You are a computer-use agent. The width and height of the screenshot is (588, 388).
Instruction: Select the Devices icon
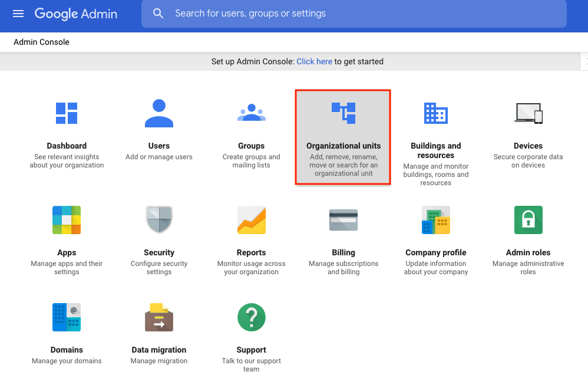click(x=528, y=113)
